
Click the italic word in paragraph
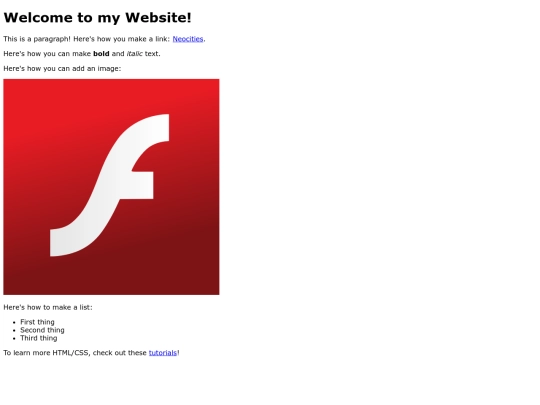pyautogui.click(x=134, y=54)
